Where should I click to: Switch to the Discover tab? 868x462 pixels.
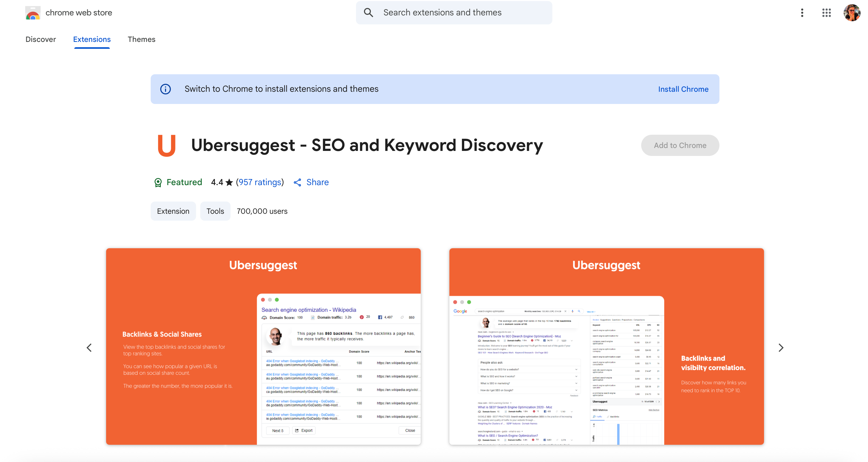click(x=41, y=40)
